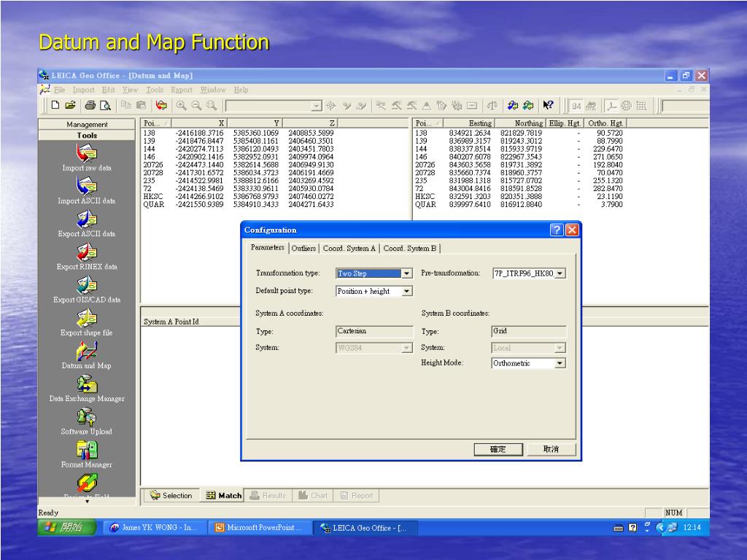Launch the Software Upload tool
Image resolution: width=747 pixels, height=560 pixels.
click(x=87, y=421)
